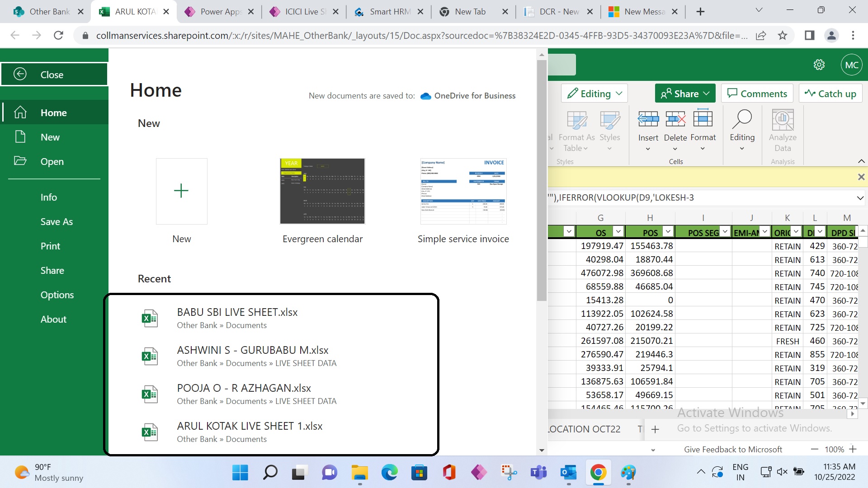
Task: Click the Format As Table icon
Action: coord(576,120)
